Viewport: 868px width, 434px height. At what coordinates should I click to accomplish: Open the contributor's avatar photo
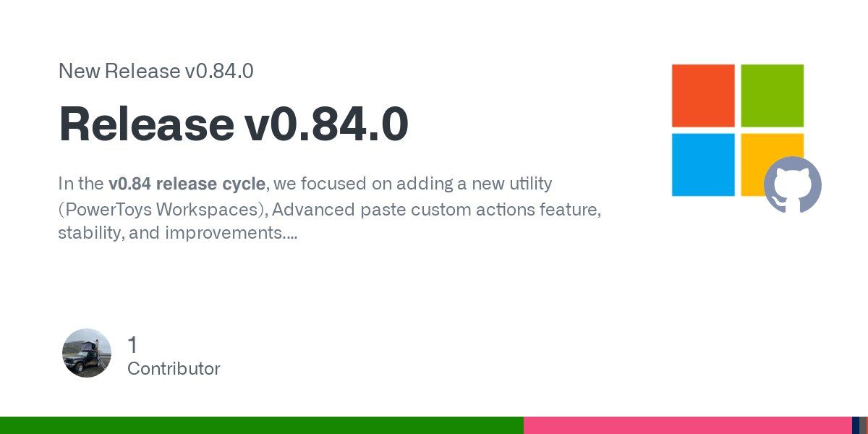[87, 353]
